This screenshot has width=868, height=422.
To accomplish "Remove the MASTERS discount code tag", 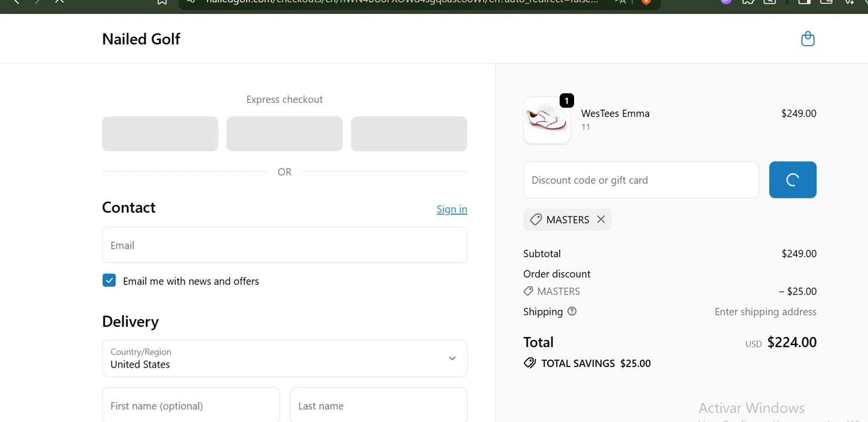I will click(601, 220).
